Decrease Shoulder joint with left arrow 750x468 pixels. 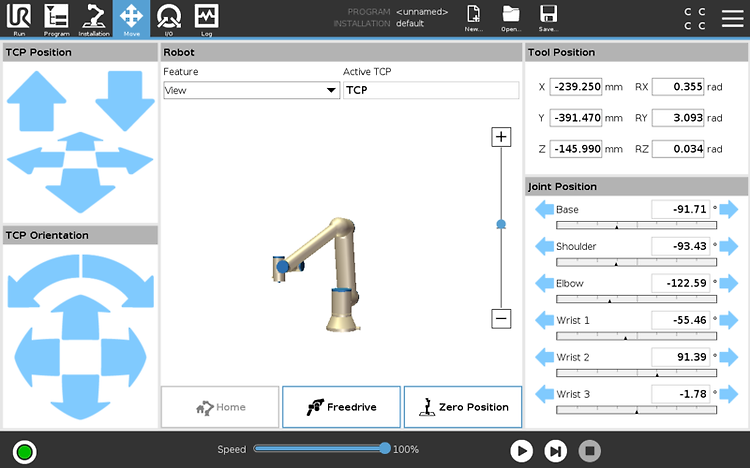544,246
